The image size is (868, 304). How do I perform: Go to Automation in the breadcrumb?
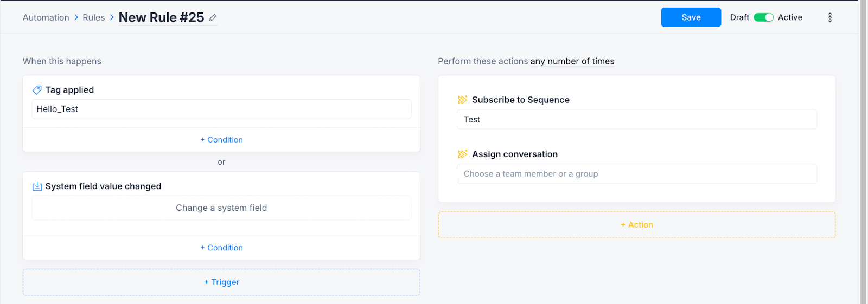pyautogui.click(x=46, y=17)
